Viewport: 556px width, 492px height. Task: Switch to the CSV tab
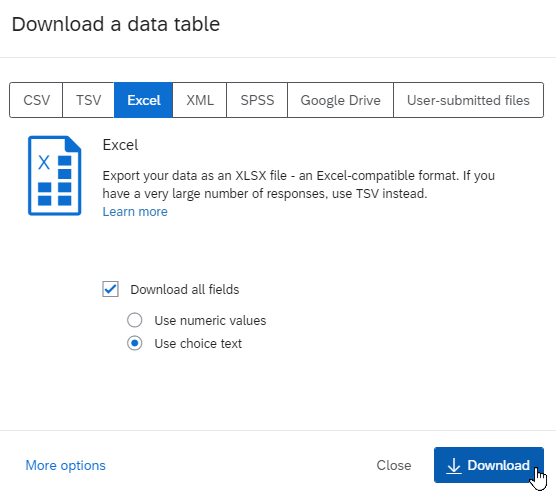pos(36,100)
